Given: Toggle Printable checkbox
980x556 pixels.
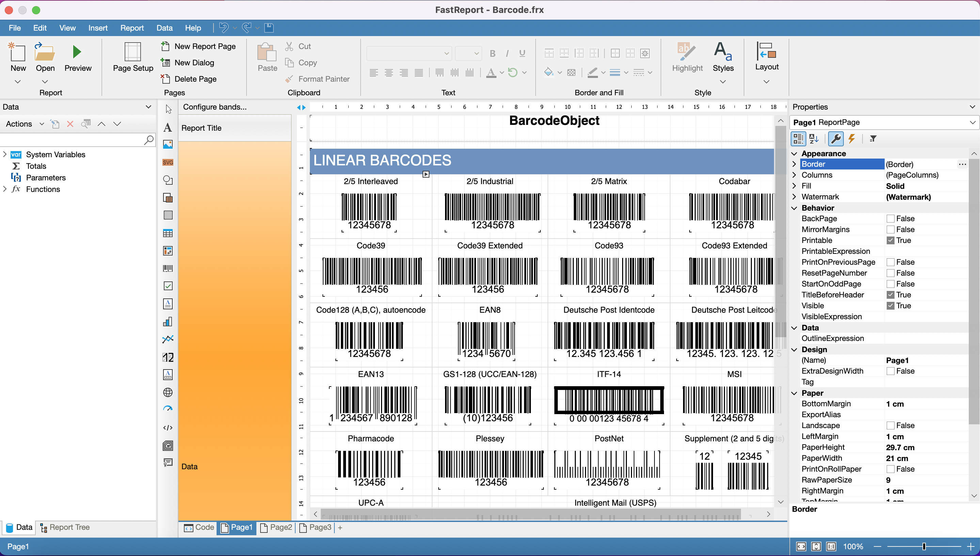Looking at the screenshot, I should click(x=890, y=240).
